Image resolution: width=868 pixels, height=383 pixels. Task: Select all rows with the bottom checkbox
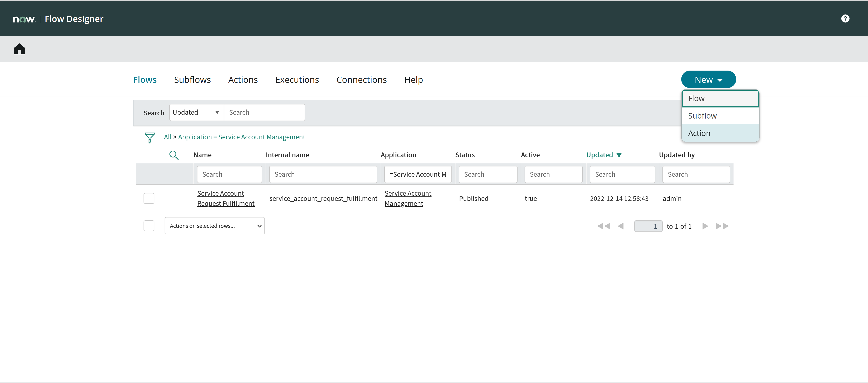149,226
